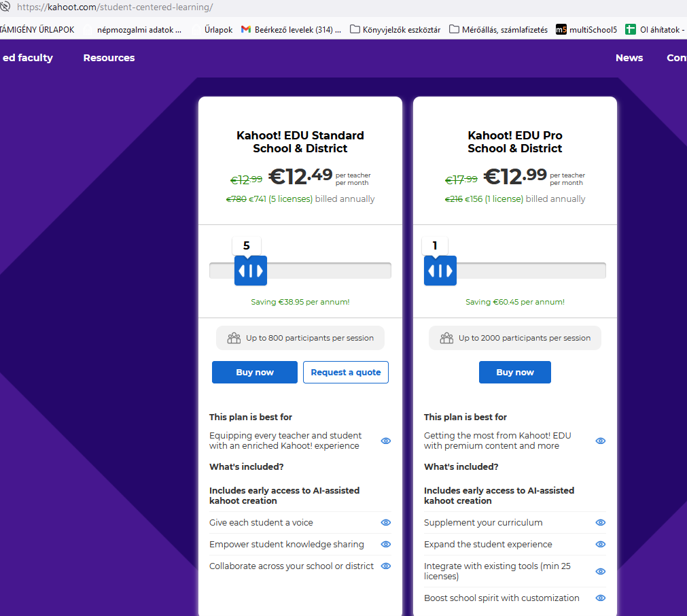The height and width of the screenshot is (616, 687).
Task: Click the Saving €60.45 per annum text
Action: (515, 302)
